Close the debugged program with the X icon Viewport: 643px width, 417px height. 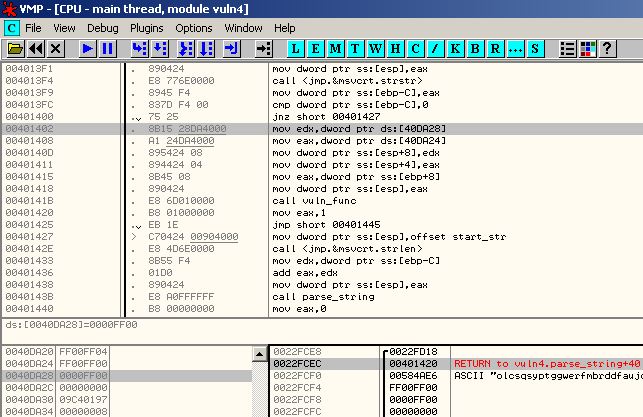pos(55,48)
